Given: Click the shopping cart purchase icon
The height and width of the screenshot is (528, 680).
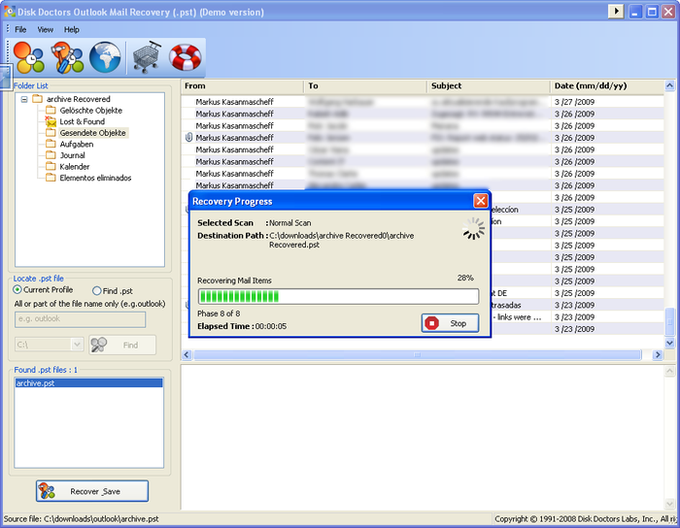Looking at the screenshot, I should click(x=147, y=57).
